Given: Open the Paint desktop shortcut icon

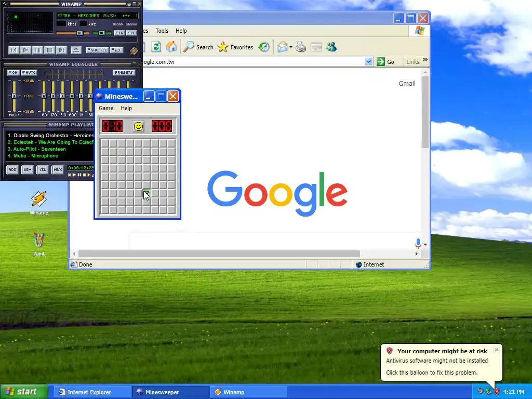Looking at the screenshot, I should point(39,244).
